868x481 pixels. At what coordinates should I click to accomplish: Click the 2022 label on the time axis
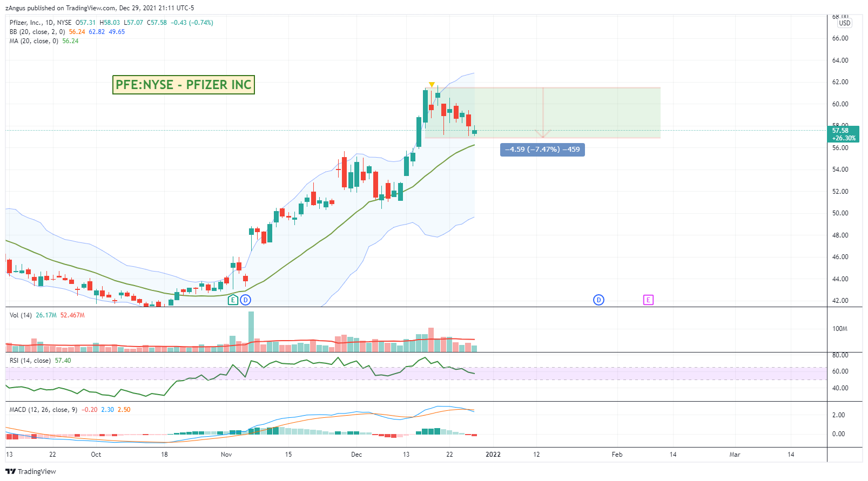pos(493,455)
